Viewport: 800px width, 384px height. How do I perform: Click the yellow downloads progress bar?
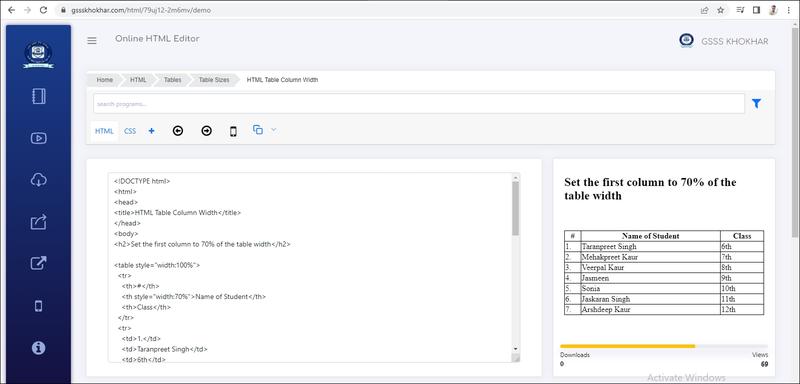point(628,346)
